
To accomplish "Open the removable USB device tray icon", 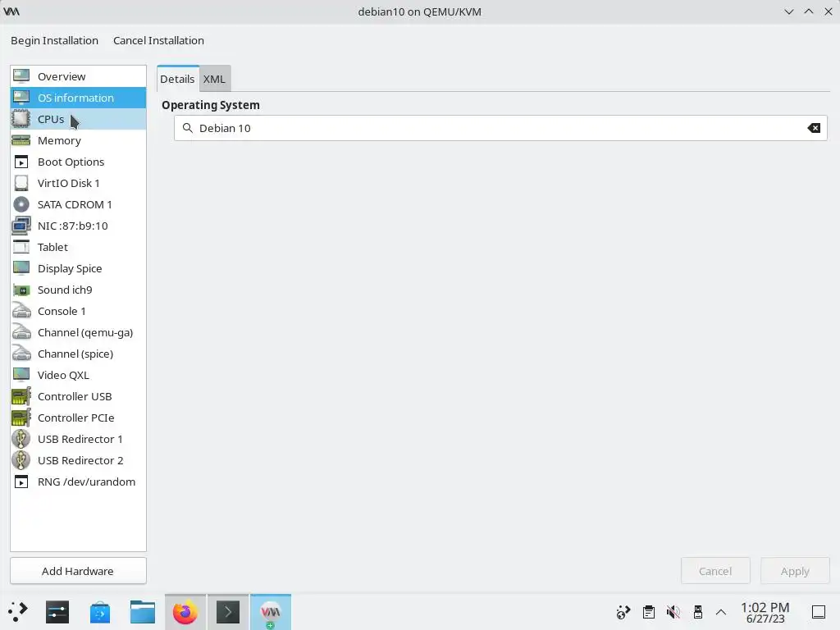I will coord(698,612).
